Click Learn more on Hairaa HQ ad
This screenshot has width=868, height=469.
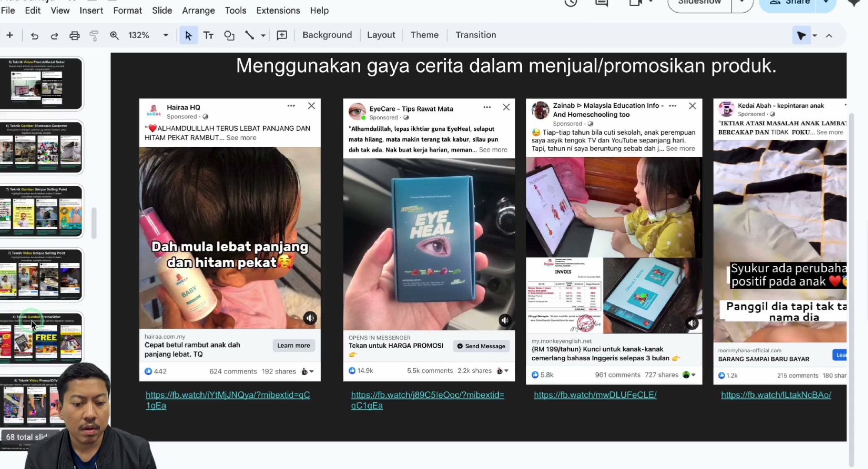(294, 346)
